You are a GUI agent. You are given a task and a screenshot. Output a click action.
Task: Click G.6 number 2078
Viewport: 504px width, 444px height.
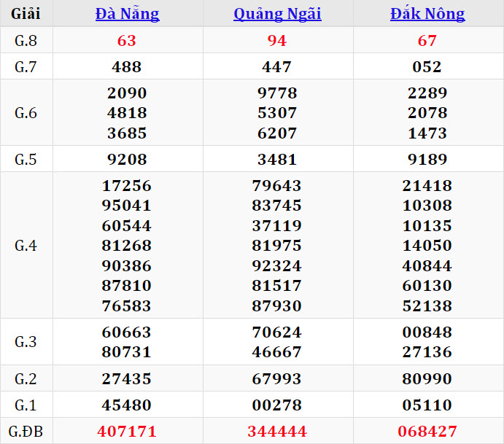point(427,113)
